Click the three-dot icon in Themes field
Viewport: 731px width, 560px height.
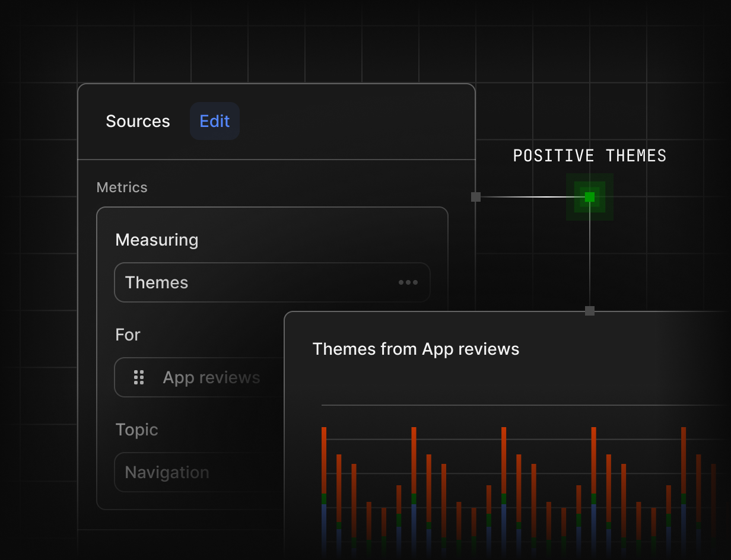(408, 282)
